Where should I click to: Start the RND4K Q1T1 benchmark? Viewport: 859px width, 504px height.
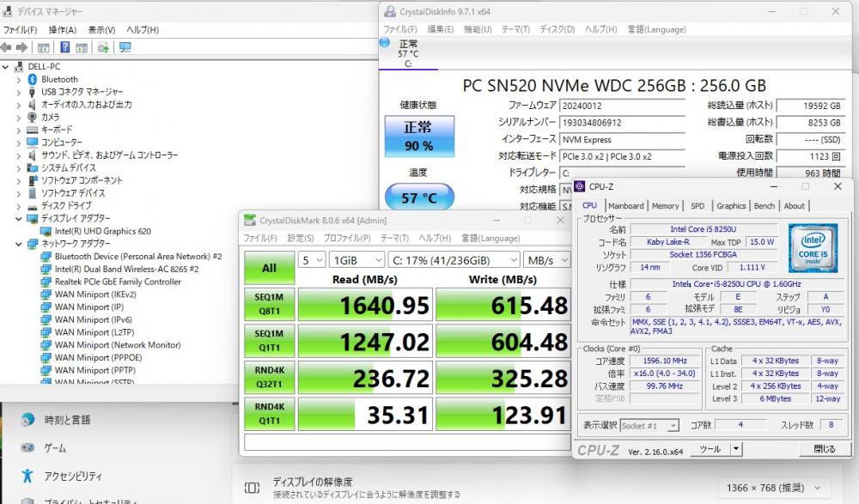click(x=269, y=414)
